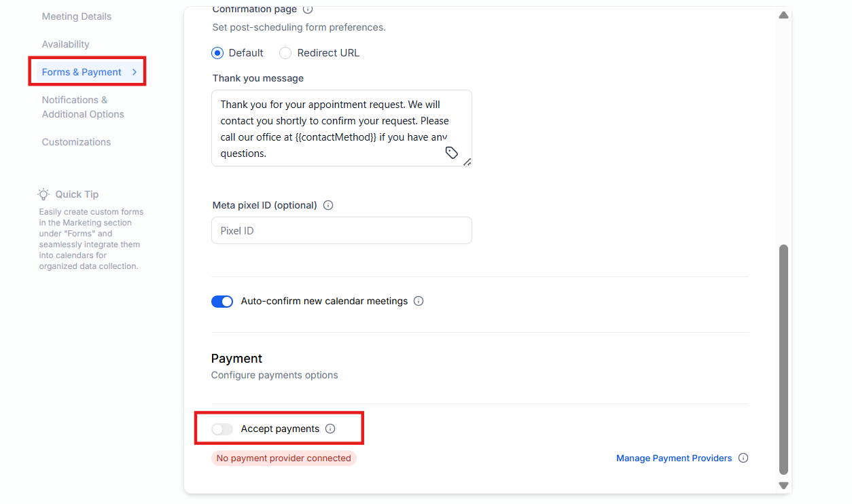The width and height of the screenshot is (852, 504).
Task: Select the Redirect URL radio option
Action: (x=285, y=53)
